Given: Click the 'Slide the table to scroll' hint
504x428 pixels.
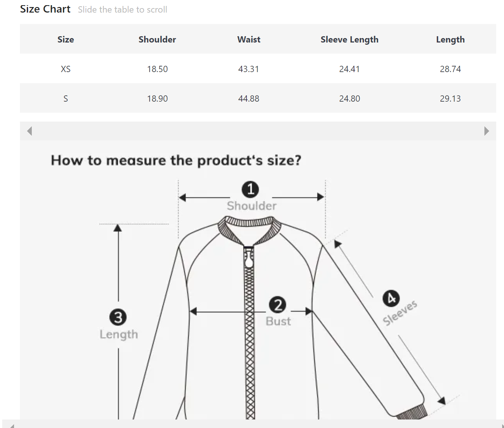Looking at the screenshot, I should coord(122,10).
